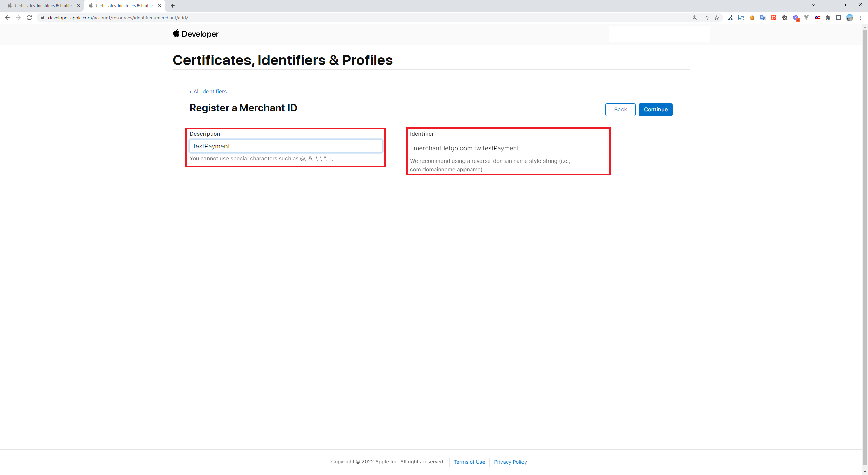Click the Google Translate extension icon
The height and width of the screenshot is (475, 868).
763,18
